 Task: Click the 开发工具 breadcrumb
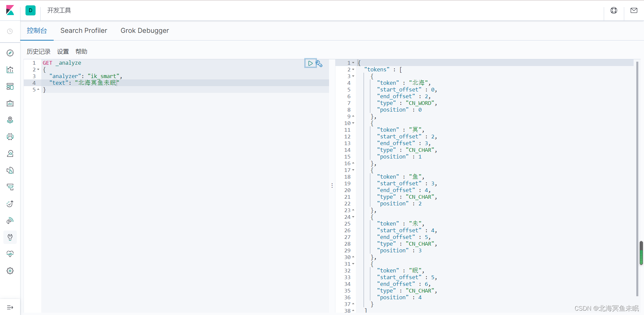(x=59, y=10)
